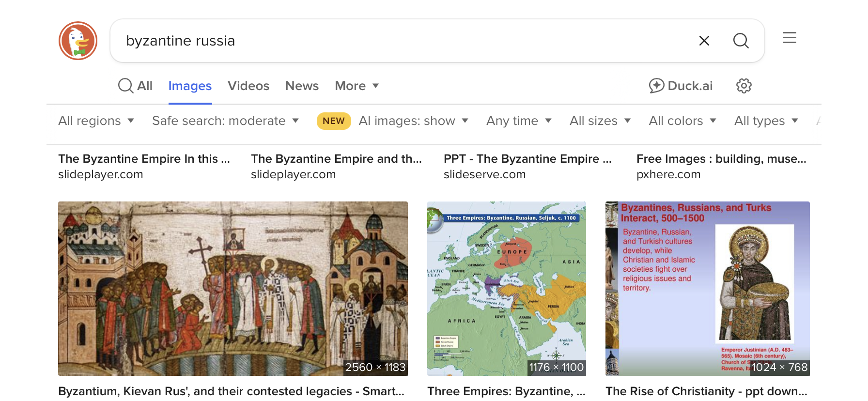This screenshot has width=868, height=401.
Task: Expand the More dropdown menu
Action: point(356,86)
